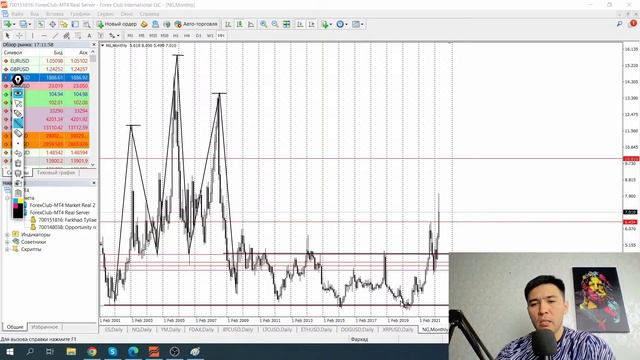Viewport: 640px width, 360px height.
Task: Select the equidistant channel tool
Action: (x=67, y=36)
